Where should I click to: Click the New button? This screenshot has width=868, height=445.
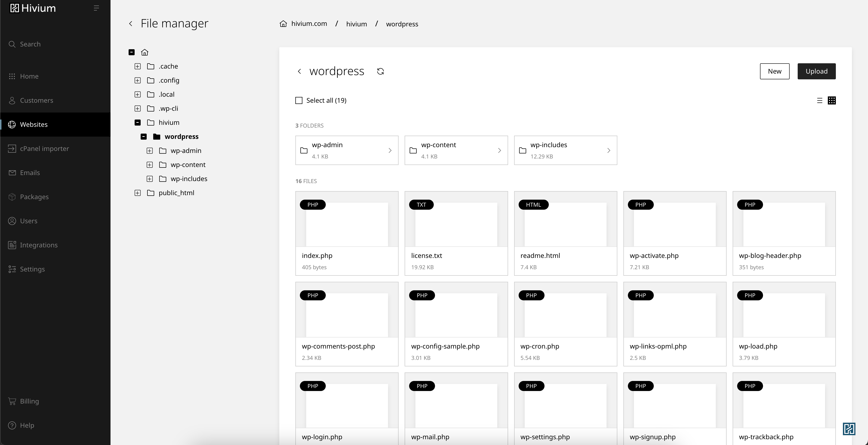tap(774, 71)
